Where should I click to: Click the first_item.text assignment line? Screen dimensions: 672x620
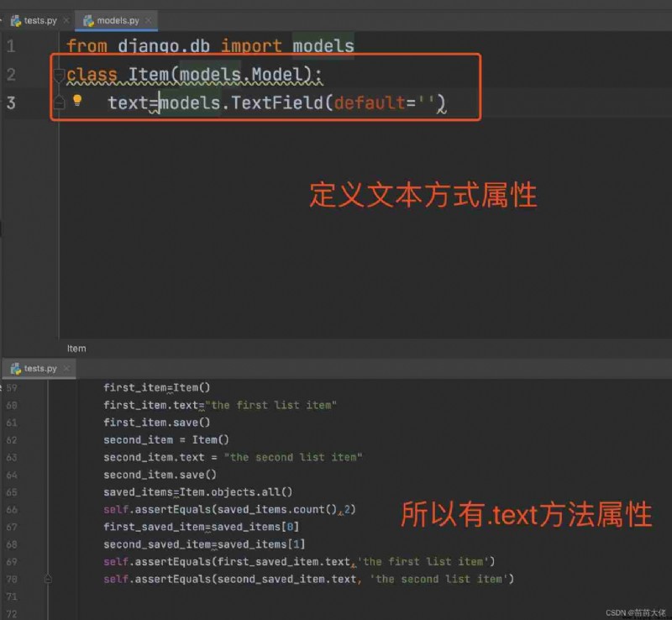[x=220, y=405]
